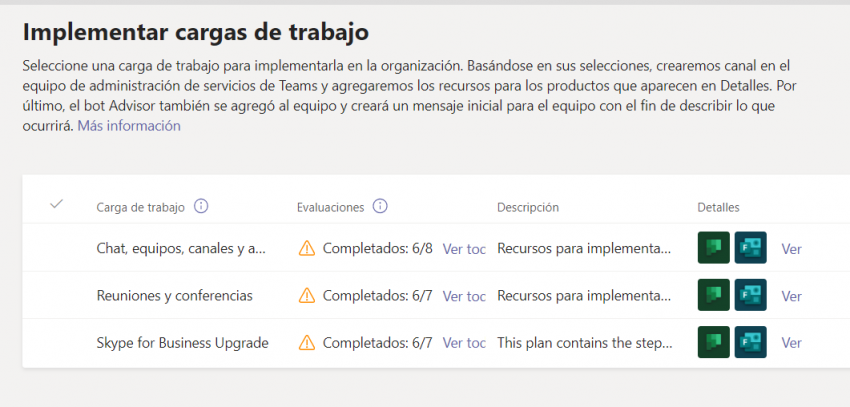Click the Carga de trabajo column header
850x407 pixels.
pyautogui.click(x=140, y=207)
